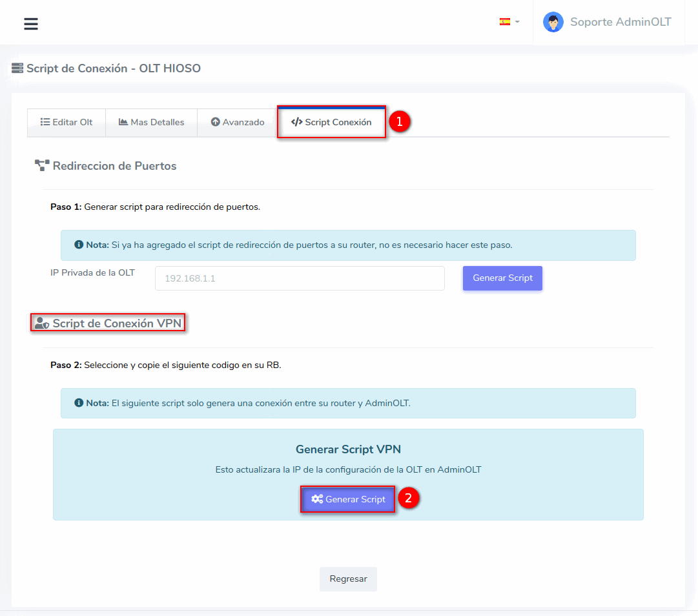698x616 pixels.
Task: Click red marker number 2
Action: click(409, 498)
